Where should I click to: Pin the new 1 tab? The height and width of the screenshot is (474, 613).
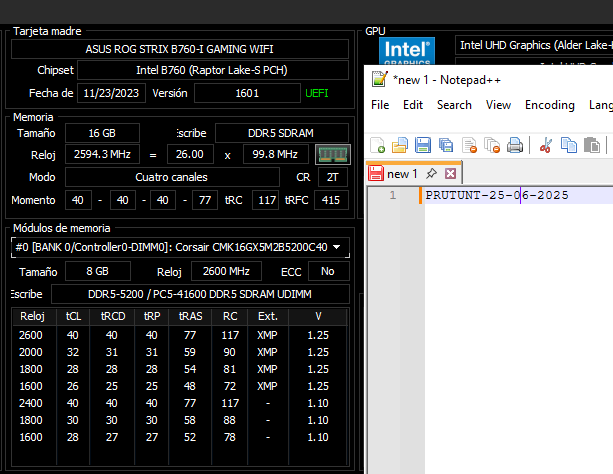tap(431, 173)
